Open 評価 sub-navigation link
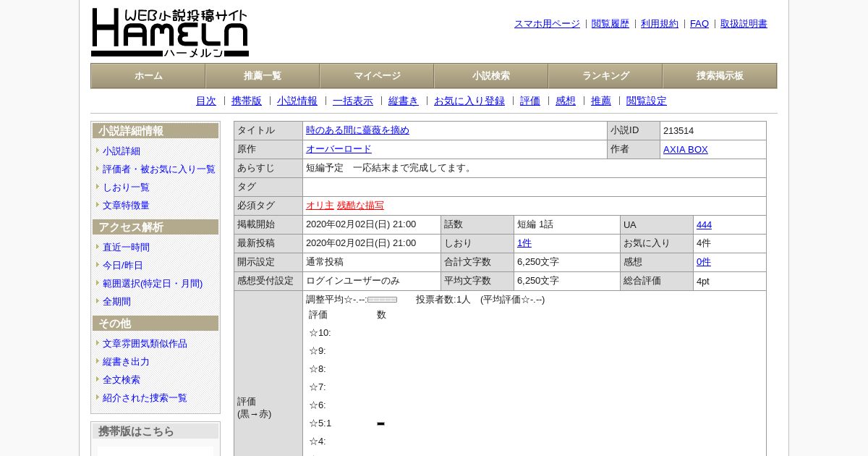The height and width of the screenshot is (456, 868). 530,101
